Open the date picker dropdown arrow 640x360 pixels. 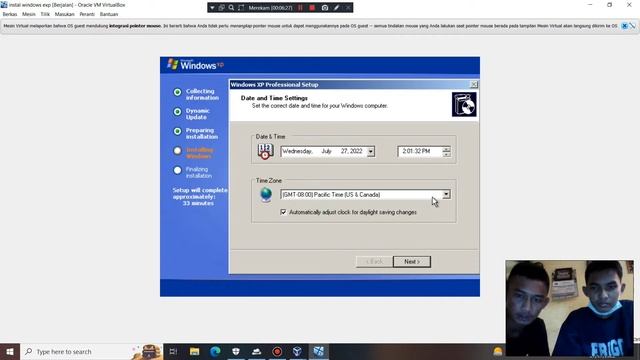coord(370,151)
